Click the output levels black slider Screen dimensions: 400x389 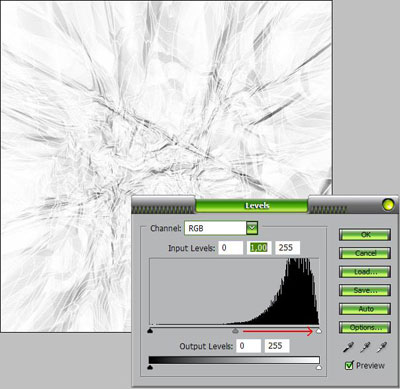click(150, 367)
